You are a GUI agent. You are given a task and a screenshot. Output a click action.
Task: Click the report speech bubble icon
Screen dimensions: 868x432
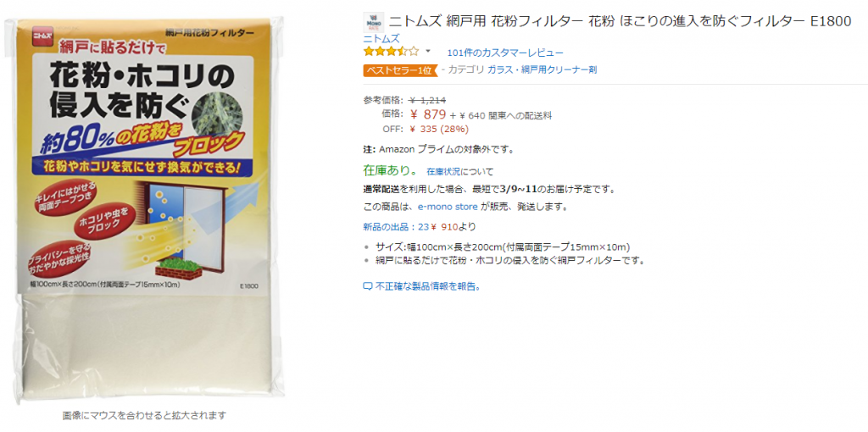pyautogui.click(x=368, y=286)
